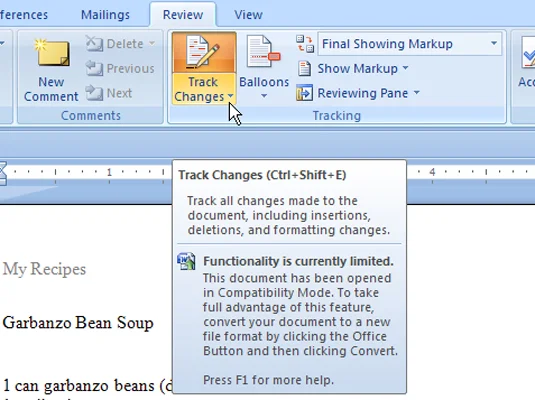535x400 pixels.
Task: Click the Show Markup page icon
Action: click(x=304, y=68)
